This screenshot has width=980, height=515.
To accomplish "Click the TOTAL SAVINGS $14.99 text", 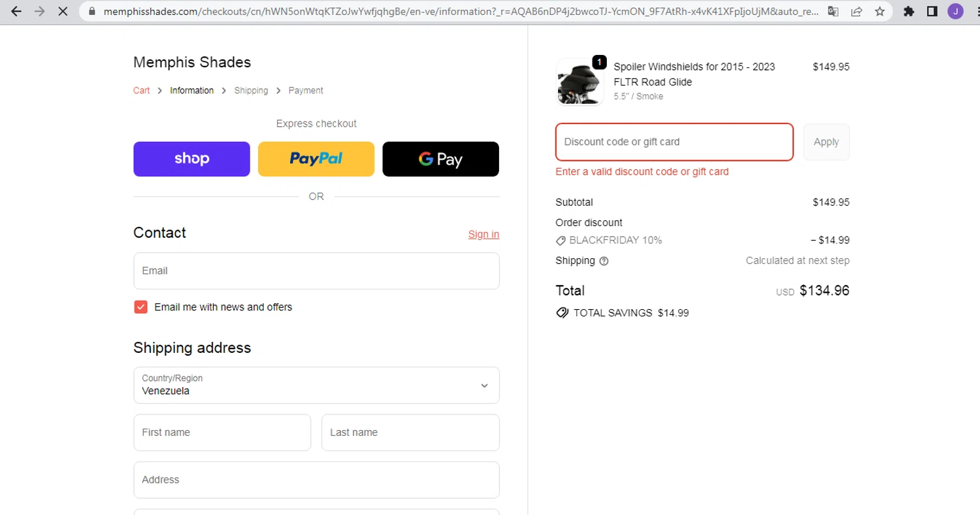I will pos(631,313).
